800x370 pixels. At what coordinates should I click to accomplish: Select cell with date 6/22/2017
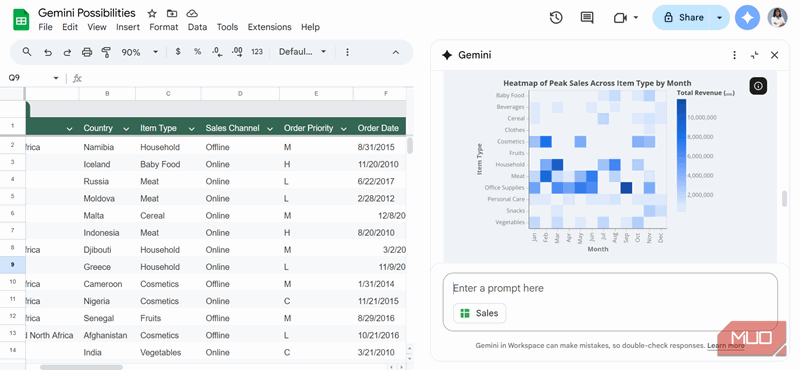point(380,181)
